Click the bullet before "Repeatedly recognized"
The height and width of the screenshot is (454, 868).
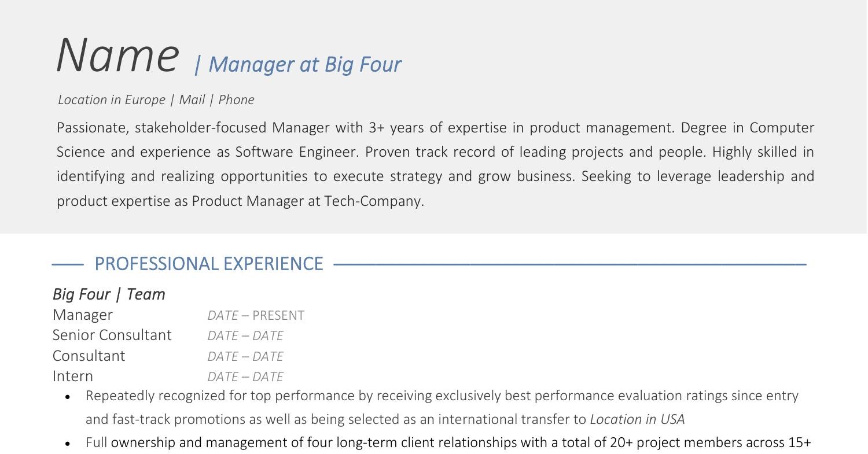(68, 397)
